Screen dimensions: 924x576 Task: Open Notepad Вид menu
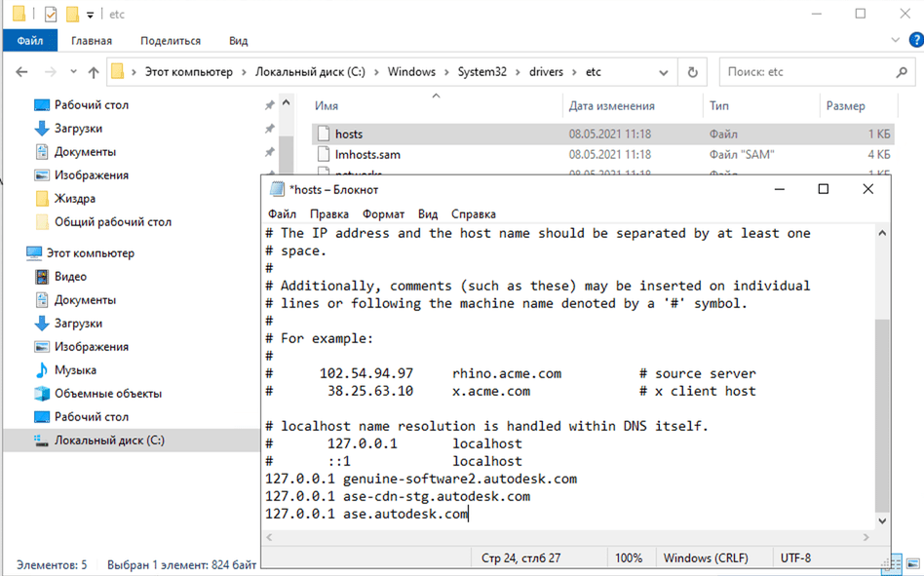tap(428, 214)
